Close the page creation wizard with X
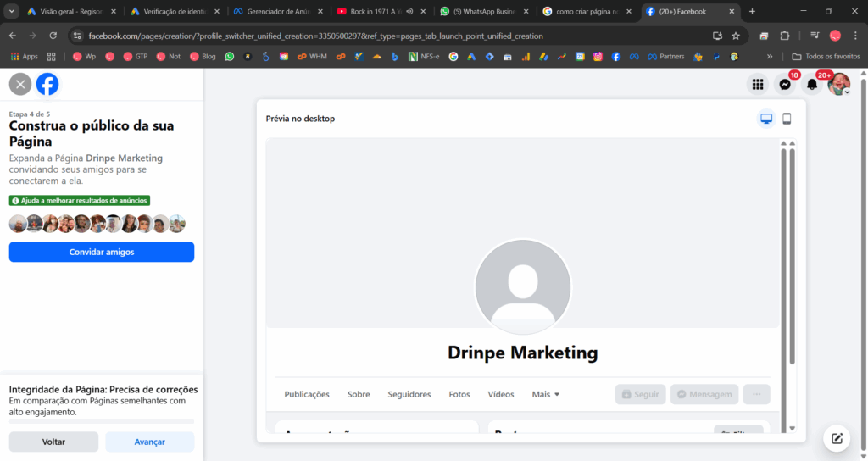Screen dimensions: 868x461 point(20,85)
